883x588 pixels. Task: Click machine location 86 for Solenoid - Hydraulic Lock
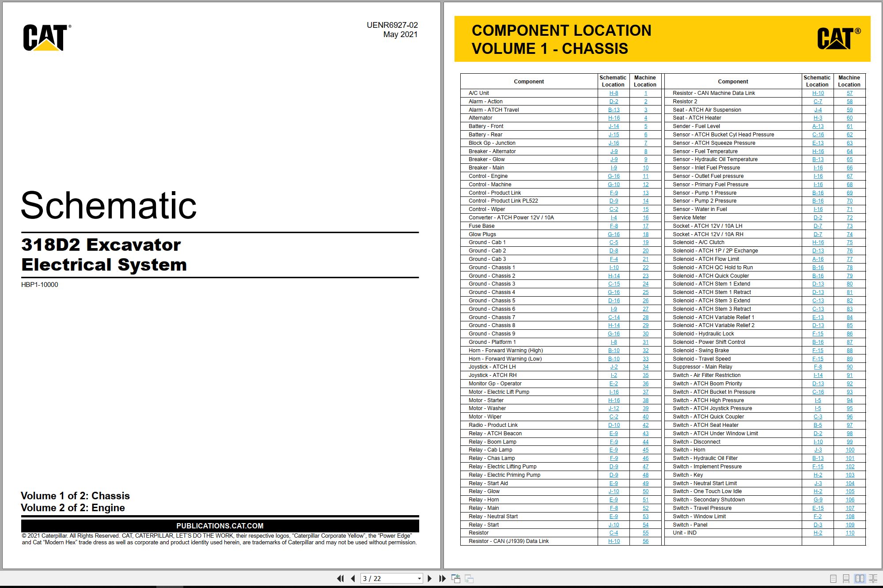pyautogui.click(x=849, y=334)
